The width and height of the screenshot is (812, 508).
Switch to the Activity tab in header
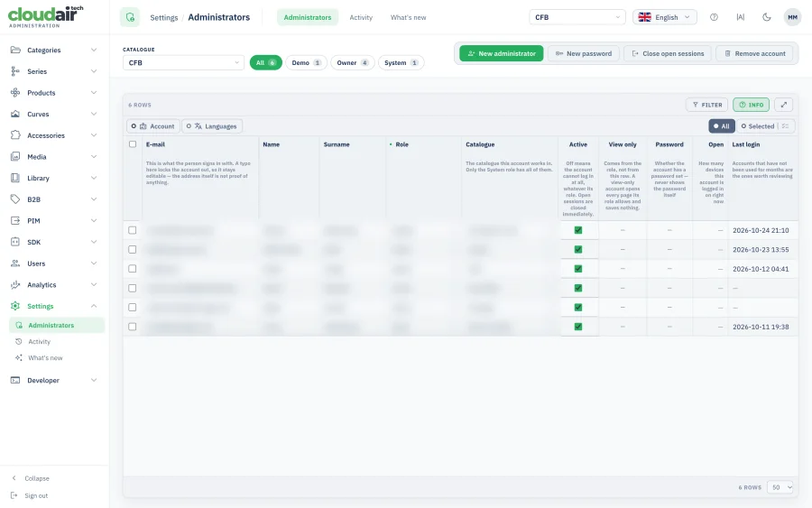[361, 17]
